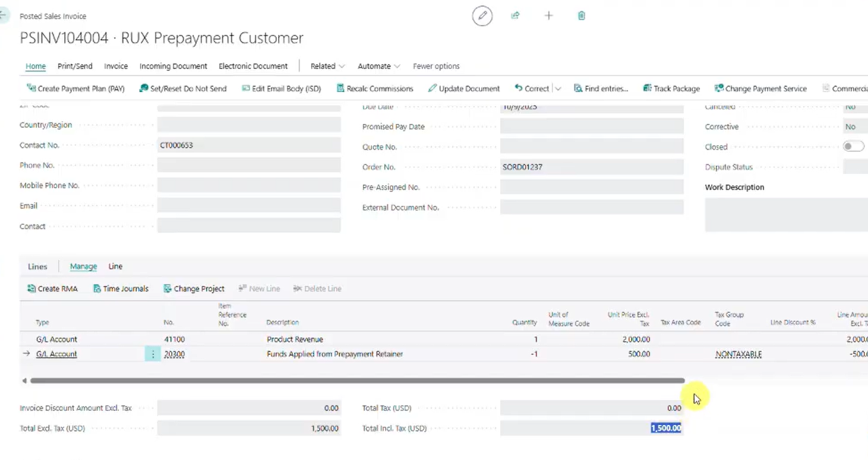Open the Print/Send menu
The width and height of the screenshot is (868, 460).
coord(75,66)
